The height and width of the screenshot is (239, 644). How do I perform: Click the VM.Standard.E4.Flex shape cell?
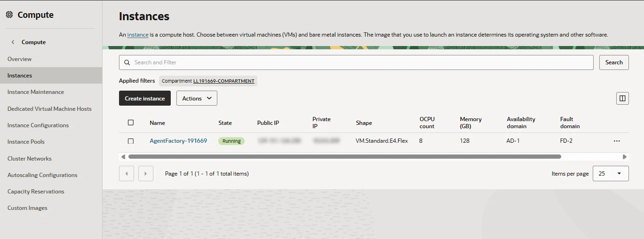click(382, 141)
